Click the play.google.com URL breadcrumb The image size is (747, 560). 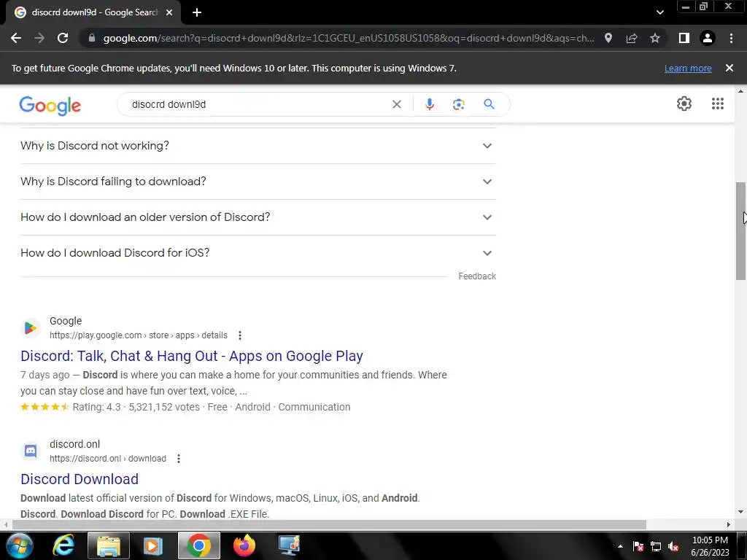click(139, 335)
